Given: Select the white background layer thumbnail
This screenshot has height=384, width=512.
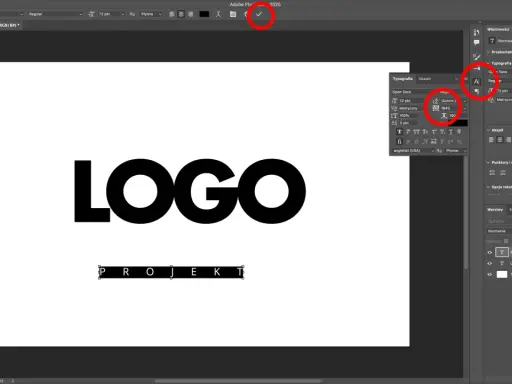Looking at the screenshot, I should 502,274.
